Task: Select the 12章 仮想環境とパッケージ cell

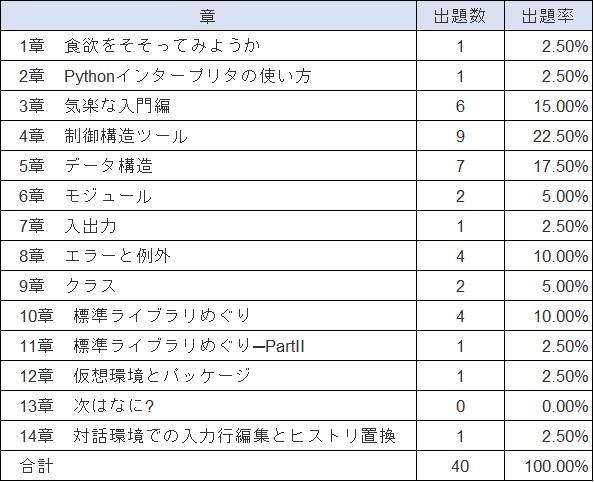Action: 208,376
